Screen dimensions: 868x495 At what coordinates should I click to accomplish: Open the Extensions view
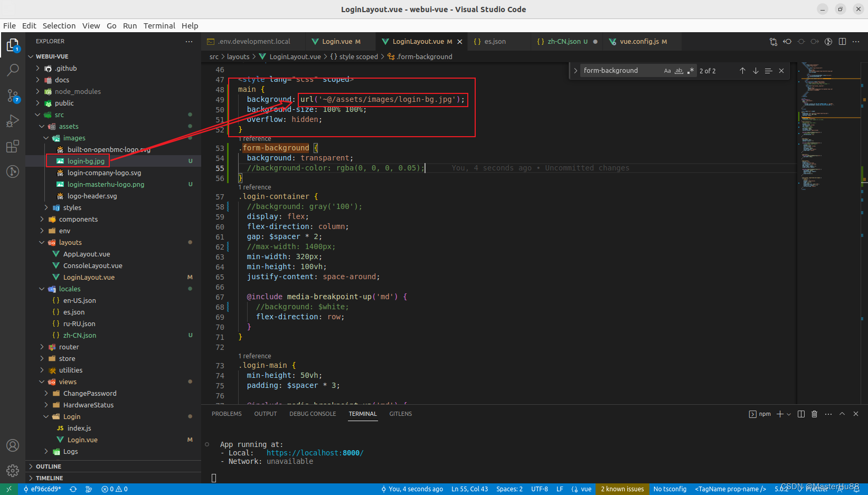point(13,147)
